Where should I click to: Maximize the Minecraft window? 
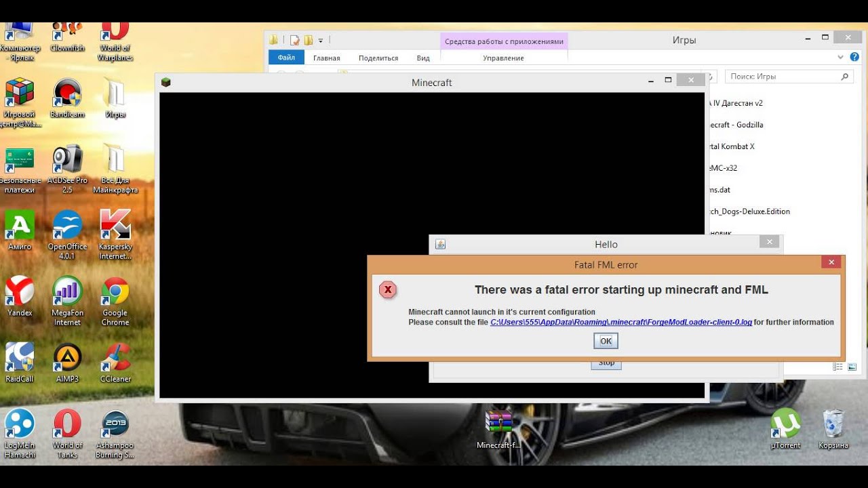(x=668, y=80)
